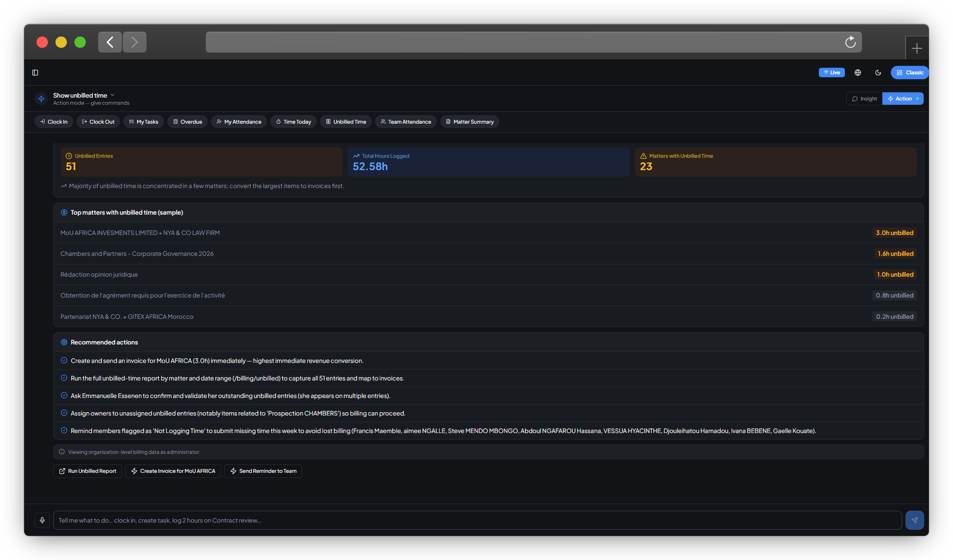Expand the Show unbilled time dropdown
953x560 pixels.
(112, 95)
